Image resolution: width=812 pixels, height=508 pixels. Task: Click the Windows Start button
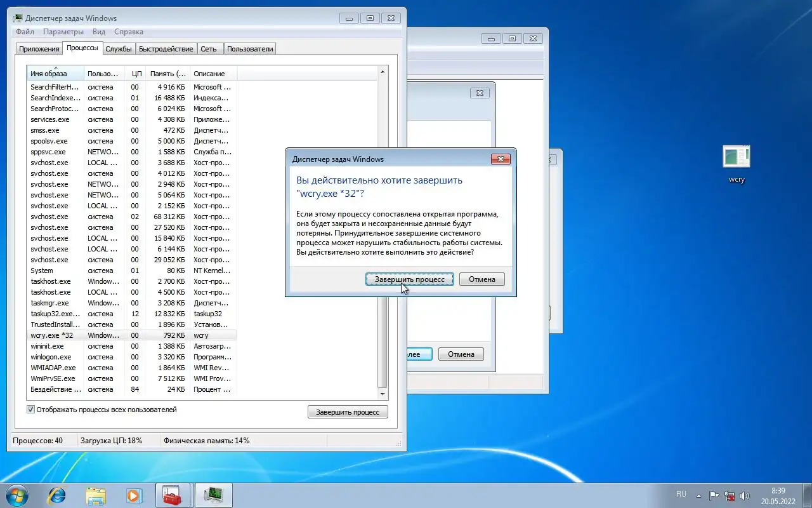point(17,495)
